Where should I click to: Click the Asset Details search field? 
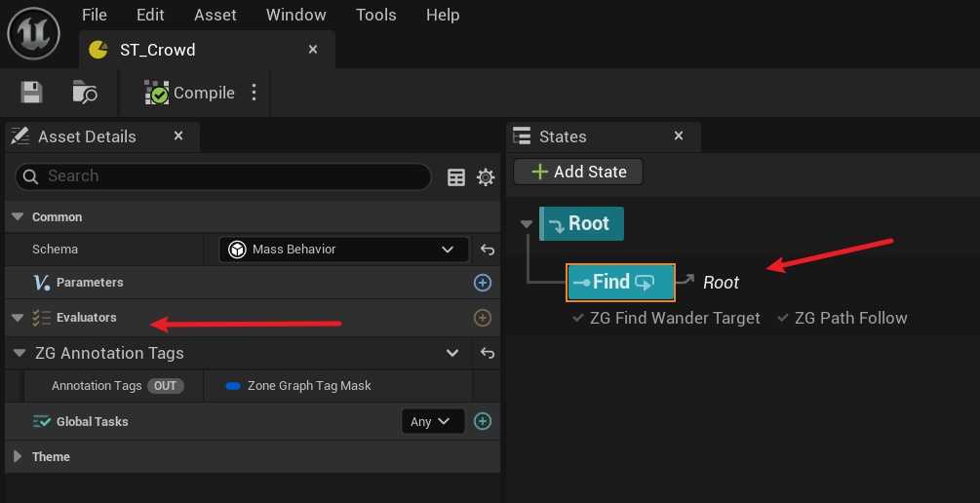point(224,176)
